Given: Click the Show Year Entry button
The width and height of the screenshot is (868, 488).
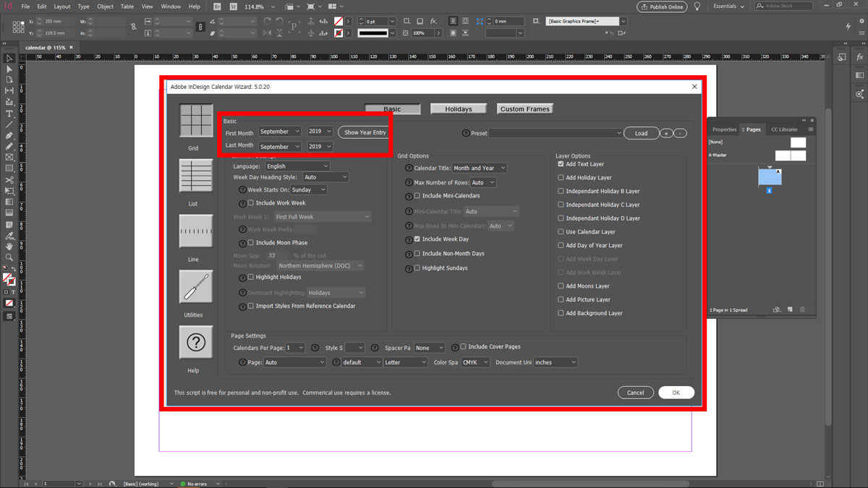Looking at the screenshot, I should pyautogui.click(x=365, y=132).
